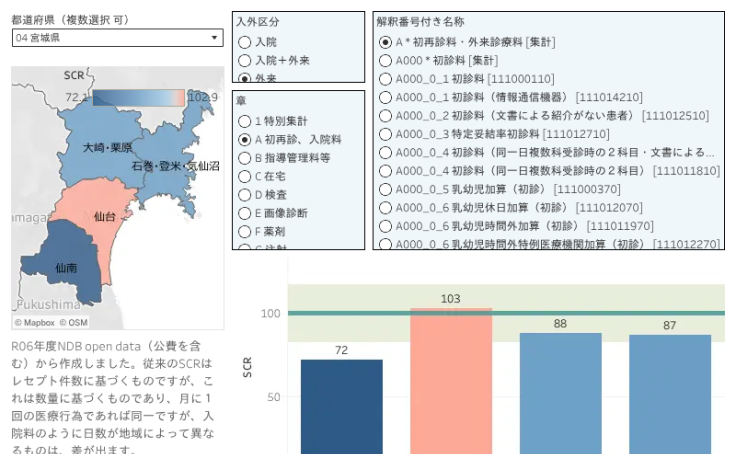Choose chapter E 画像診断
Image resolution: width=736 pixels, height=454 pixels.
(245, 214)
